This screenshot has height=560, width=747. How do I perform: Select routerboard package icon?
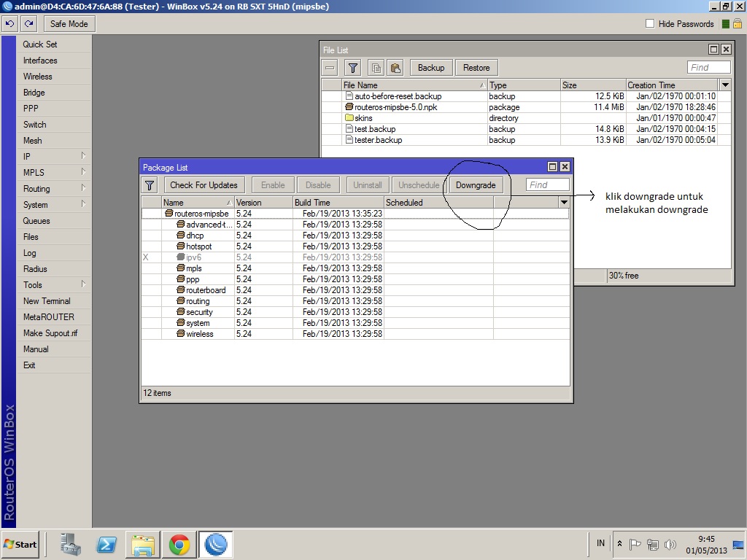(181, 290)
